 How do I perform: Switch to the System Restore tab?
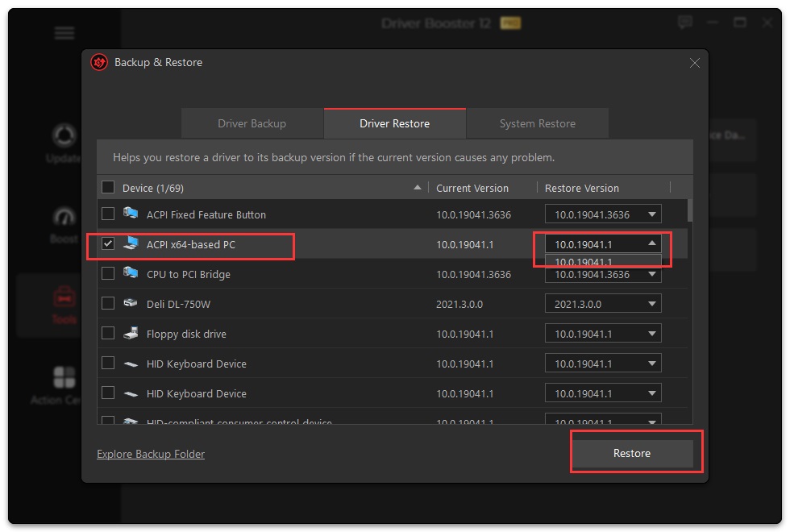click(538, 123)
